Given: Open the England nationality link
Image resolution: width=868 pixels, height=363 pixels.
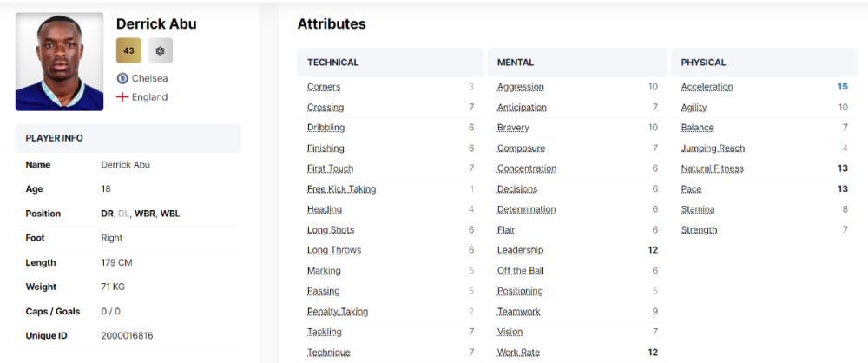Looking at the screenshot, I should point(149,97).
